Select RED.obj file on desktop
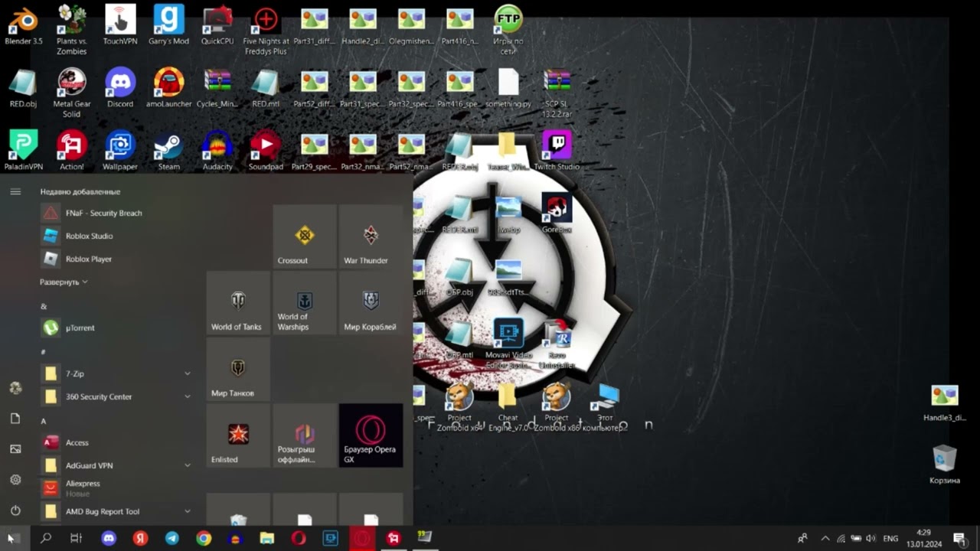 [x=23, y=88]
